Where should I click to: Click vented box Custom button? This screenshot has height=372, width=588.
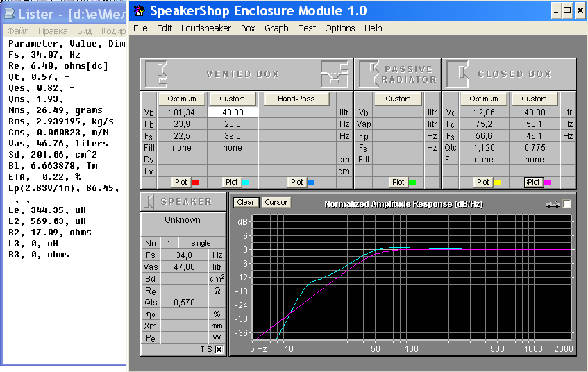[x=232, y=99]
